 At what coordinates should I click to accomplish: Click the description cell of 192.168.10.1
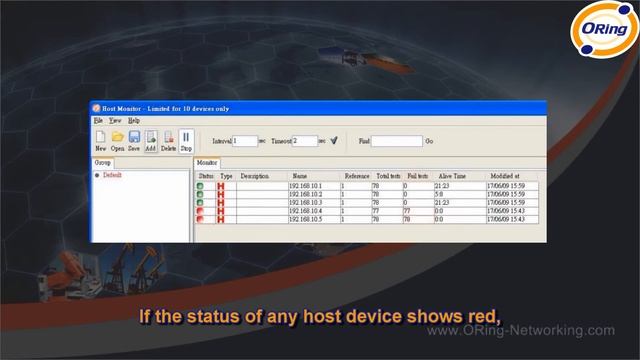point(262,186)
